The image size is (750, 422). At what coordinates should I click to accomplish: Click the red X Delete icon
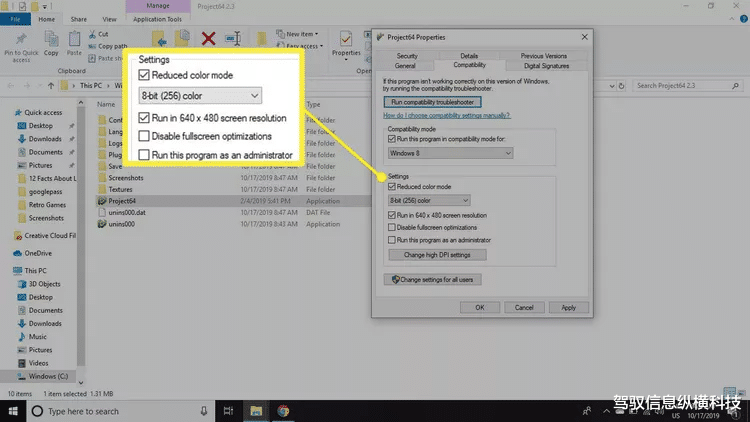coord(208,38)
